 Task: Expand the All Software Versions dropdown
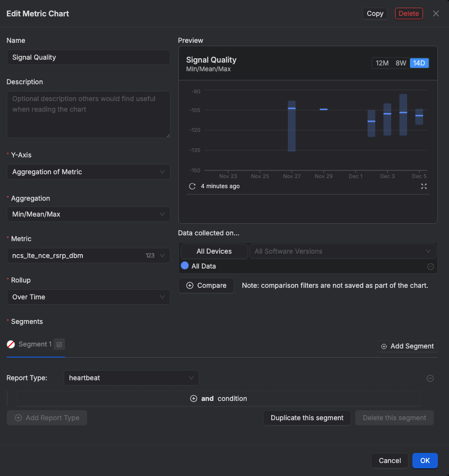tap(342, 251)
